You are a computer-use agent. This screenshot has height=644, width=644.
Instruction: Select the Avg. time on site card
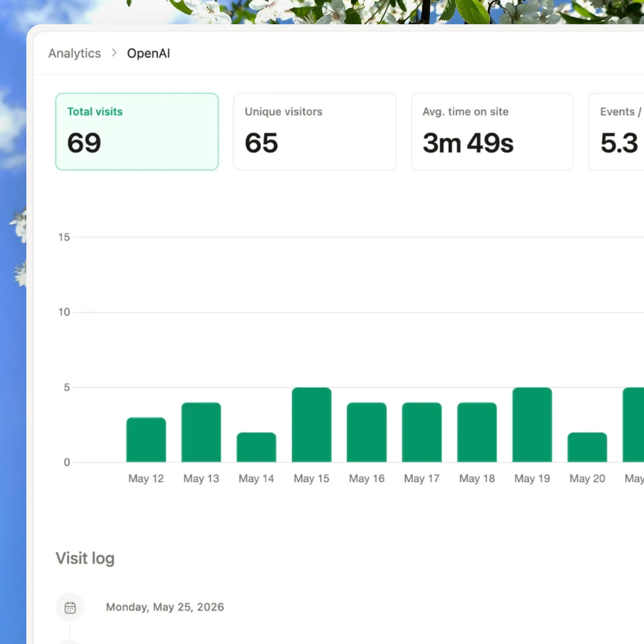492,131
